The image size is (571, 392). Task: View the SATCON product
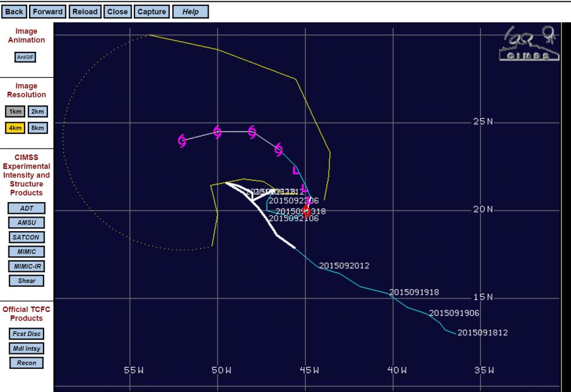[x=27, y=237]
